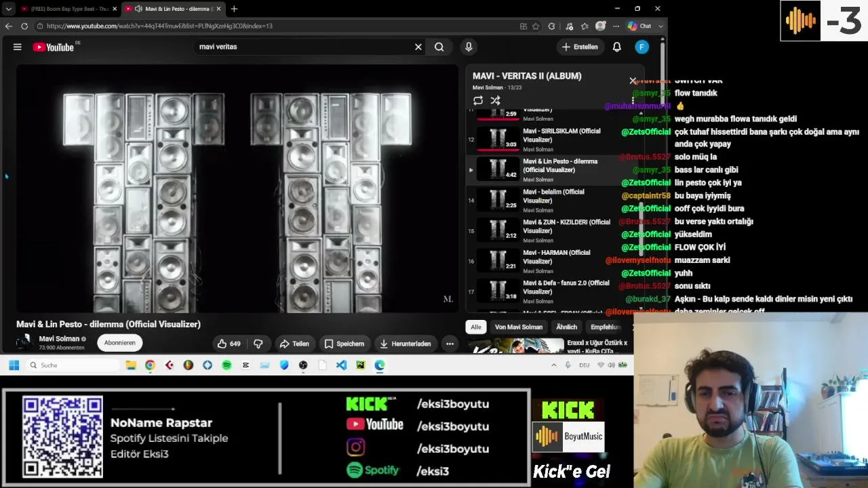This screenshot has height=488, width=868.
Task: Clear the 'mavi veritas' search text
Action: tap(418, 47)
